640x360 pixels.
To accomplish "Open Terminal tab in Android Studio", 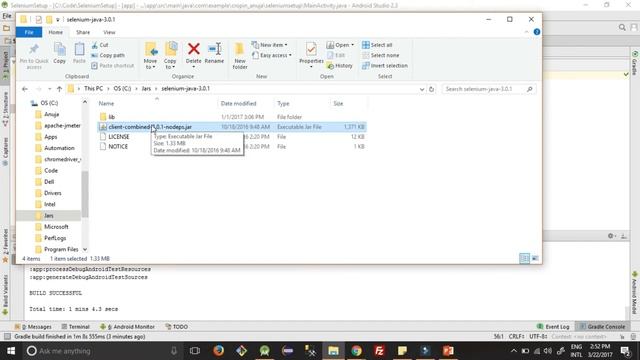I will [76, 327].
